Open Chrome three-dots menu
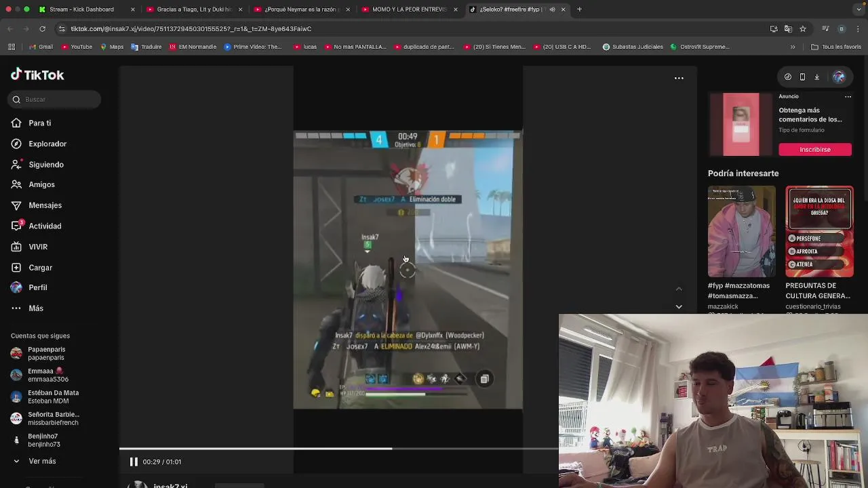Screen dimensions: 868x488 pyautogui.click(x=859, y=28)
